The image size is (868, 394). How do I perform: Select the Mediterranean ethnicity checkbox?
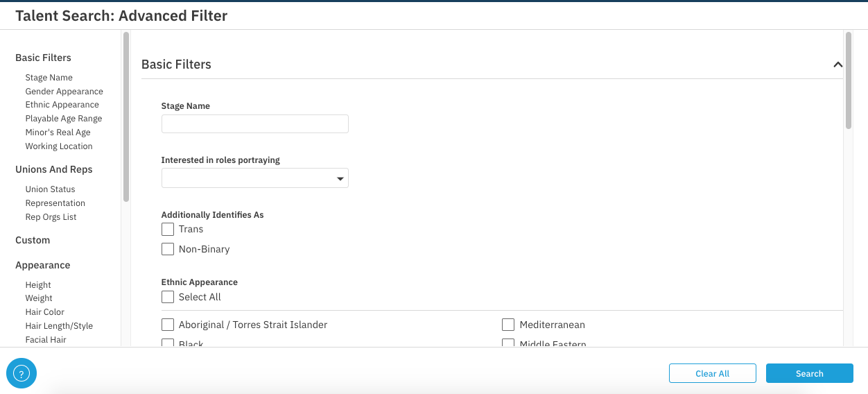[x=508, y=325]
